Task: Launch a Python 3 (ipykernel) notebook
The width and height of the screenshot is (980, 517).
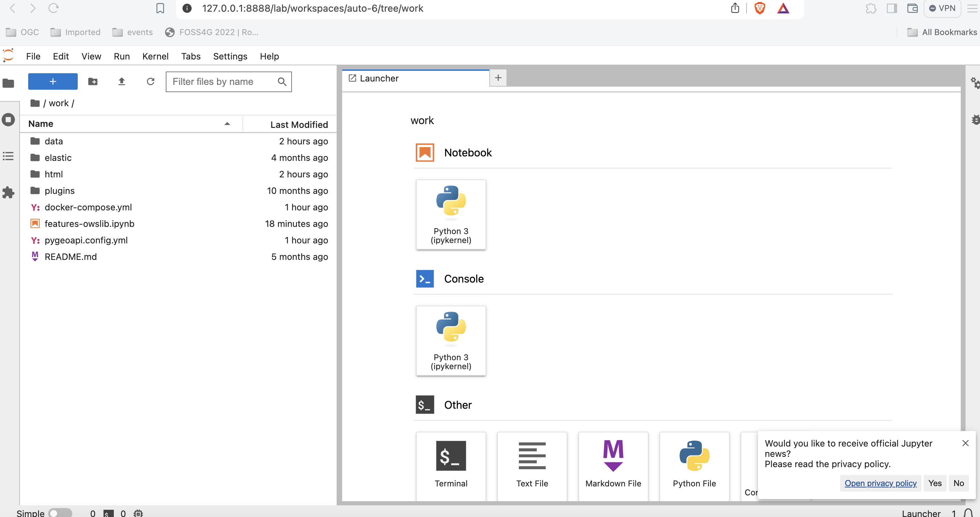Action: [451, 214]
